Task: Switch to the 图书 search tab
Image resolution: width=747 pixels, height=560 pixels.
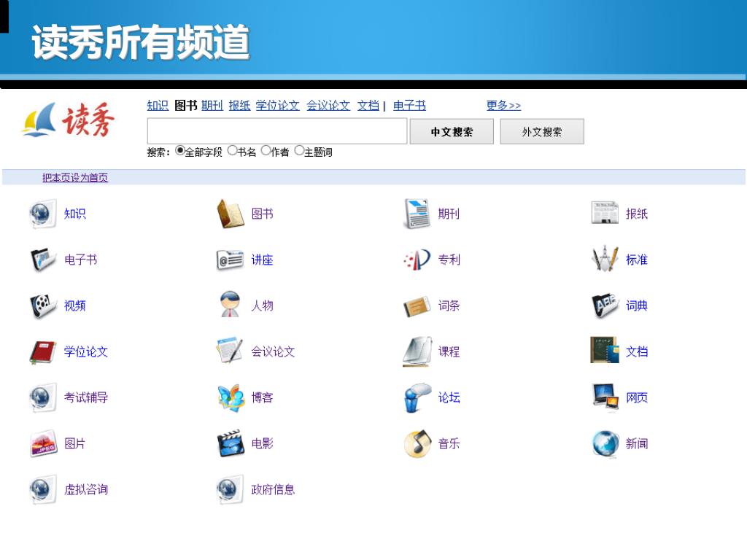Action: 186,105
